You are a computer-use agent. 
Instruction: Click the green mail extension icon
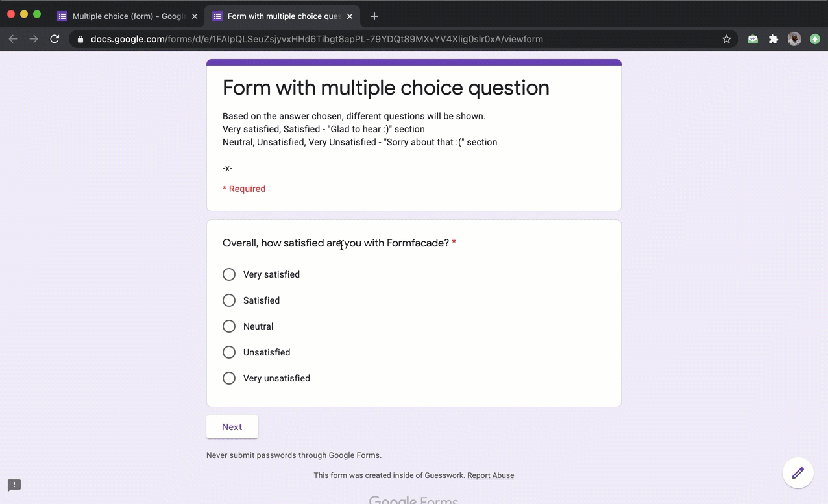click(x=752, y=39)
